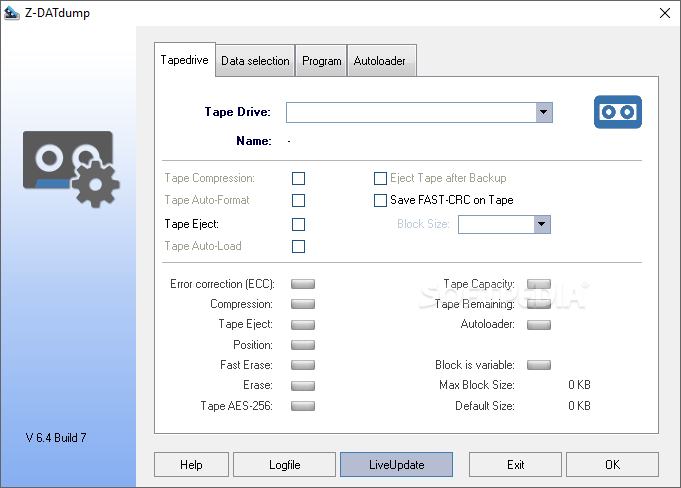Click the Exit button

tap(516, 465)
